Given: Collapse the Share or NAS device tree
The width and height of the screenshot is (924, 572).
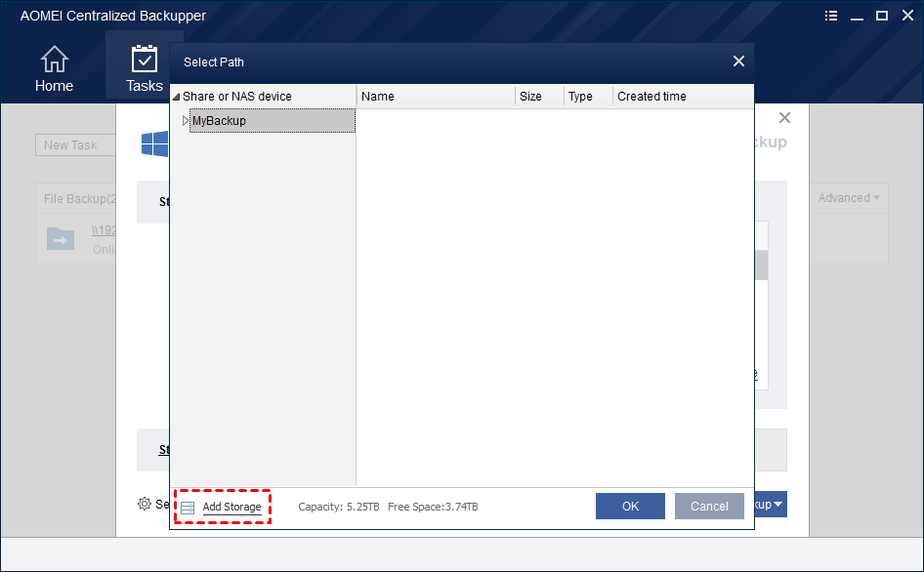Looking at the screenshot, I should coord(176,97).
